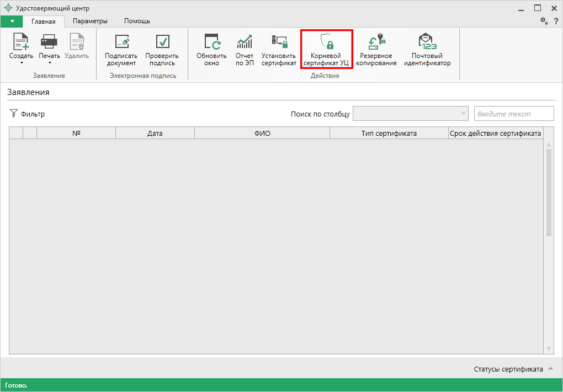
Task: Click the Введите текст search field
Action: point(513,114)
